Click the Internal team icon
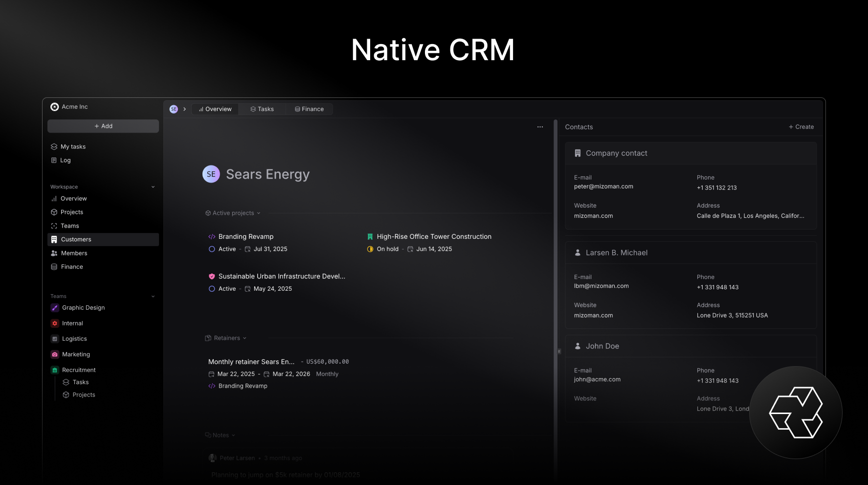The height and width of the screenshot is (485, 868). (x=55, y=323)
